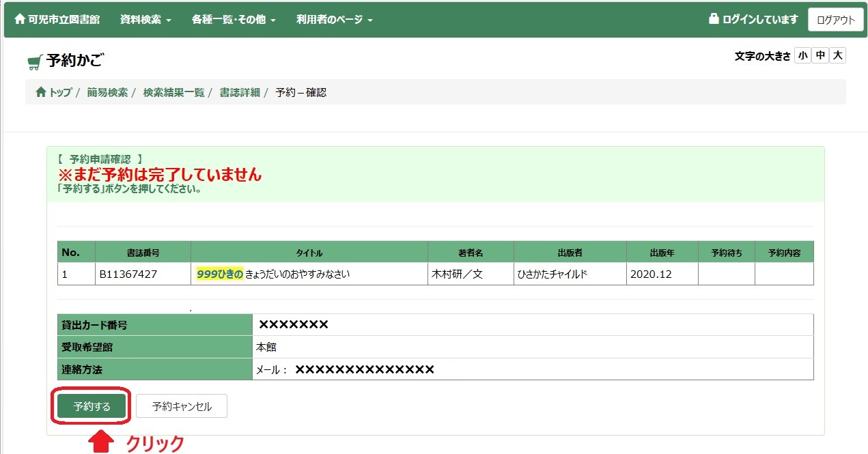Expand the 各種一覧・その他 menu
The width and height of the screenshot is (868, 454).
coord(234,20)
